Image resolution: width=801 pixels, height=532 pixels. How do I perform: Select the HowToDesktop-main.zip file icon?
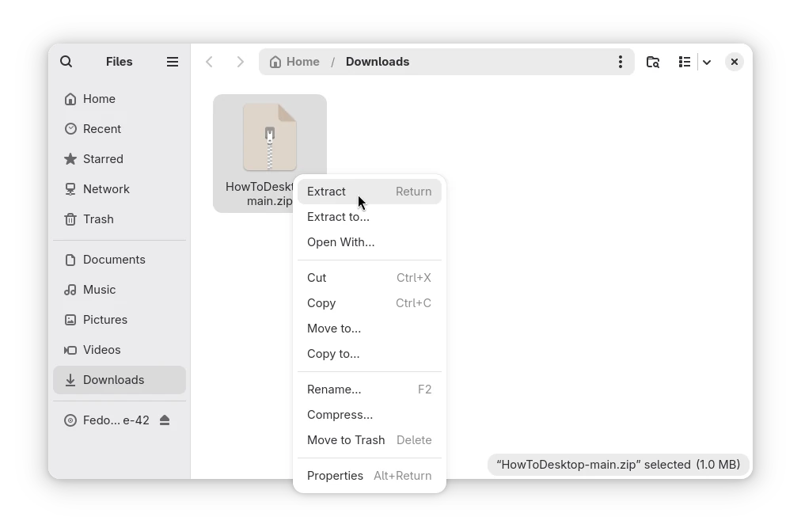[270, 137]
